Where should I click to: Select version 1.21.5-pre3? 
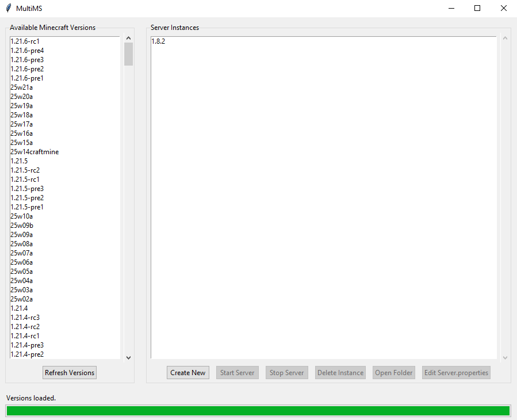(64, 189)
